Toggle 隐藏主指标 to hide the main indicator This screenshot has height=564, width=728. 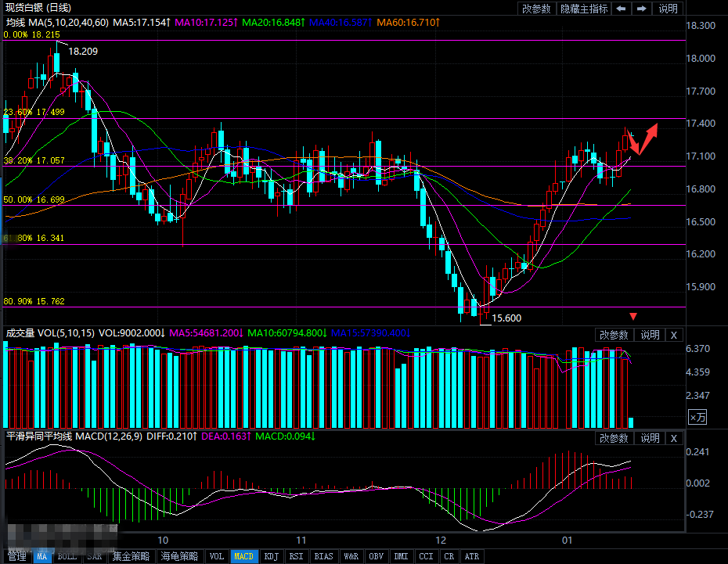point(583,9)
